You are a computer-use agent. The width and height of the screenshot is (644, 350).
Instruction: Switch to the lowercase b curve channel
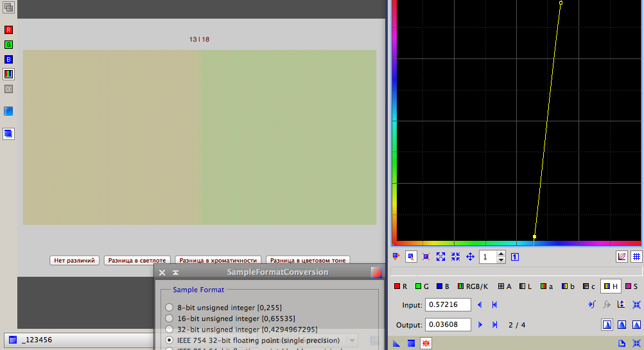[x=568, y=286]
